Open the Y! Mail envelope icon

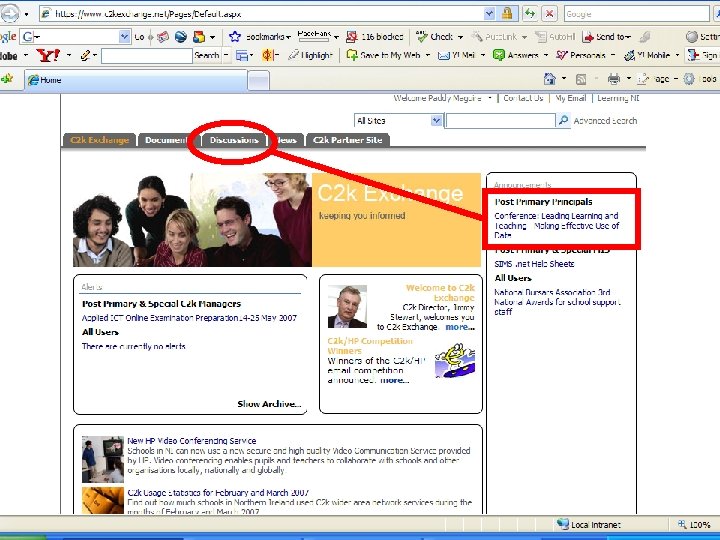[x=444, y=56]
